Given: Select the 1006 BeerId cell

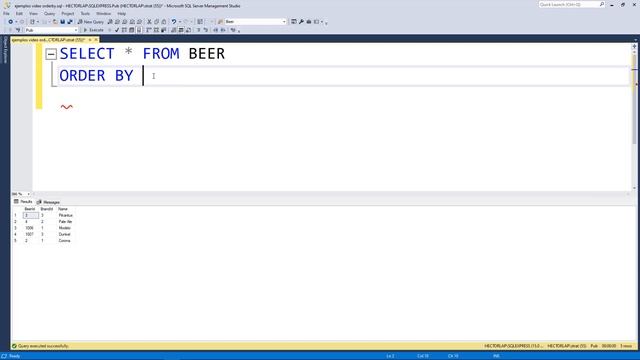Looking at the screenshot, I should tap(29, 228).
